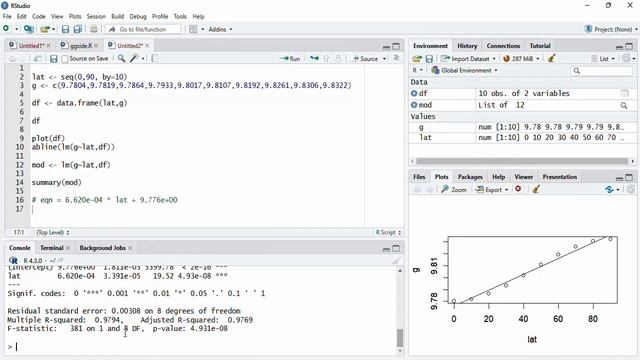Open the Project (None) dropdown

[x=611, y=29]
